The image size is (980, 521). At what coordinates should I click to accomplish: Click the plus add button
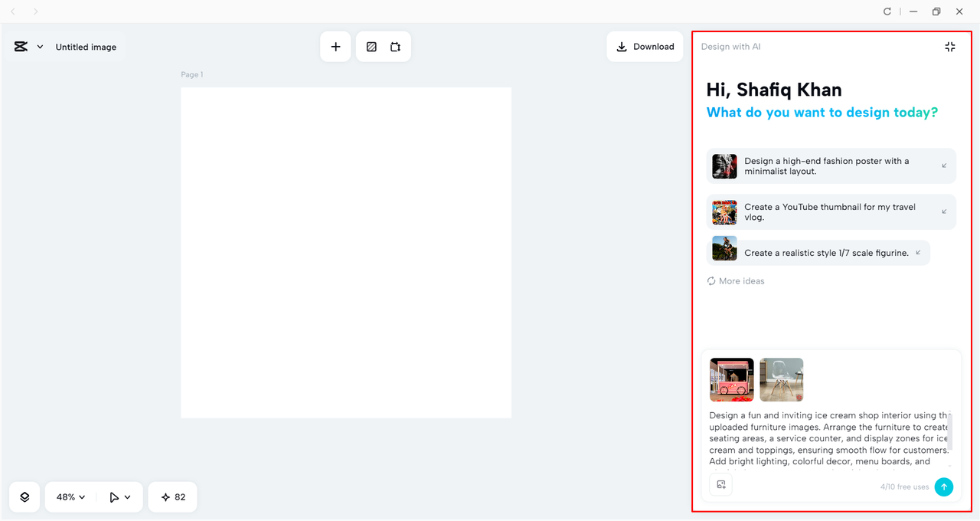click(x=335, y=47)
